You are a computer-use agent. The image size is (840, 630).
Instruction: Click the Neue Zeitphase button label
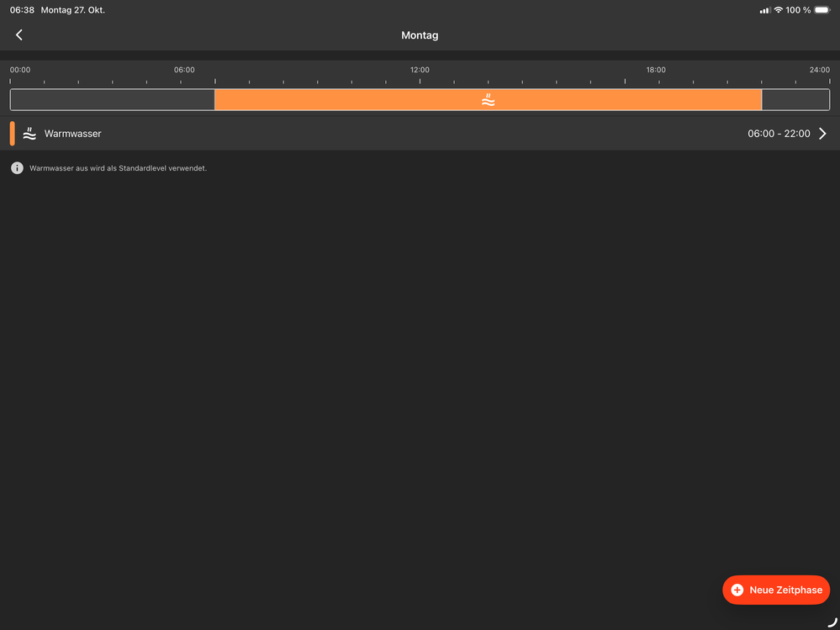click(x=785, y=590)
